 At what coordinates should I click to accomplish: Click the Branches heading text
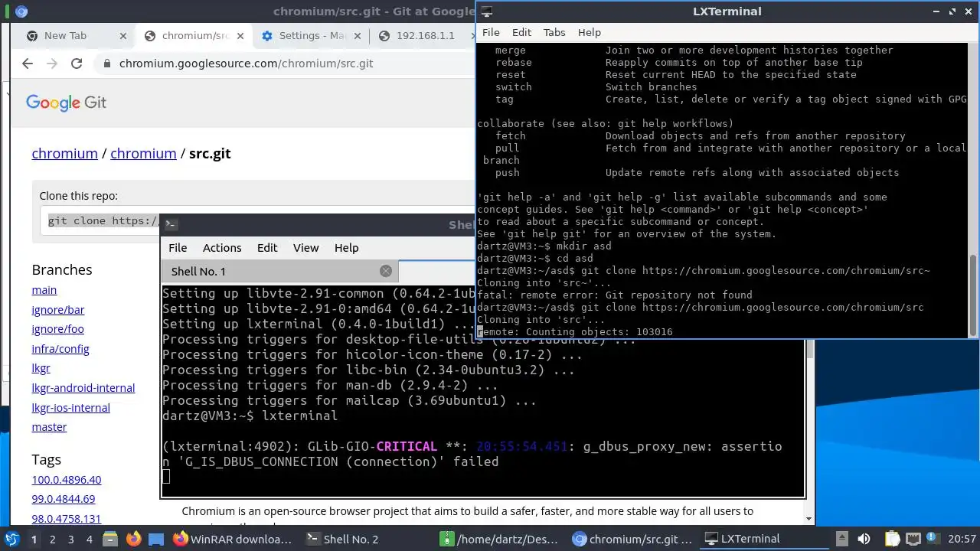62,269
